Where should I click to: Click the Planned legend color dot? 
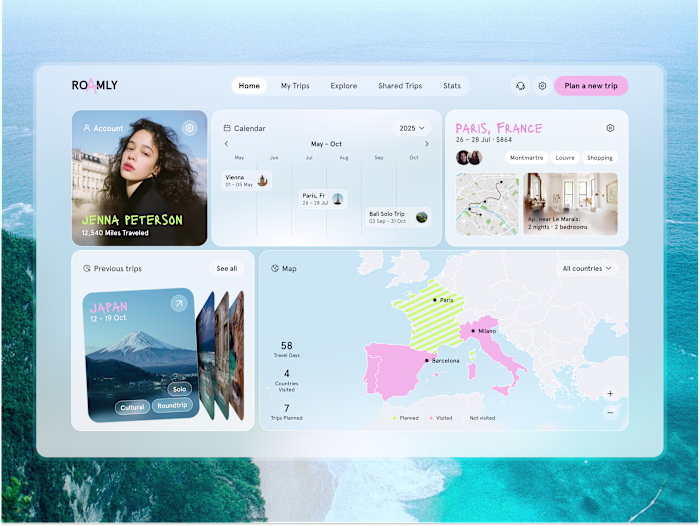[x=394, y=418]
